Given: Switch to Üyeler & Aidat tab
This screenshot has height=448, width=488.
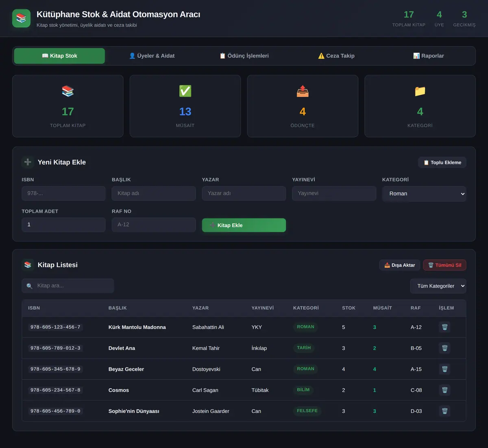Looking at the screenshot, I should 152,56.
